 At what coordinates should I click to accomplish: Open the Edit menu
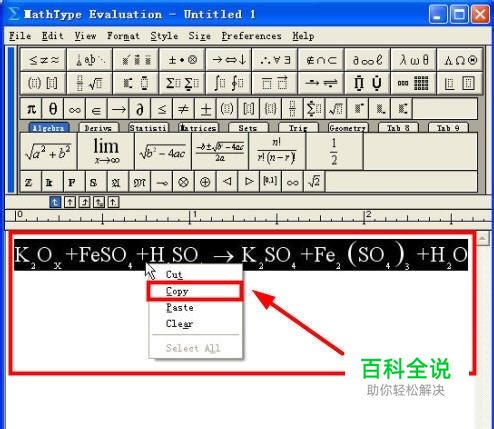[52, 36]
